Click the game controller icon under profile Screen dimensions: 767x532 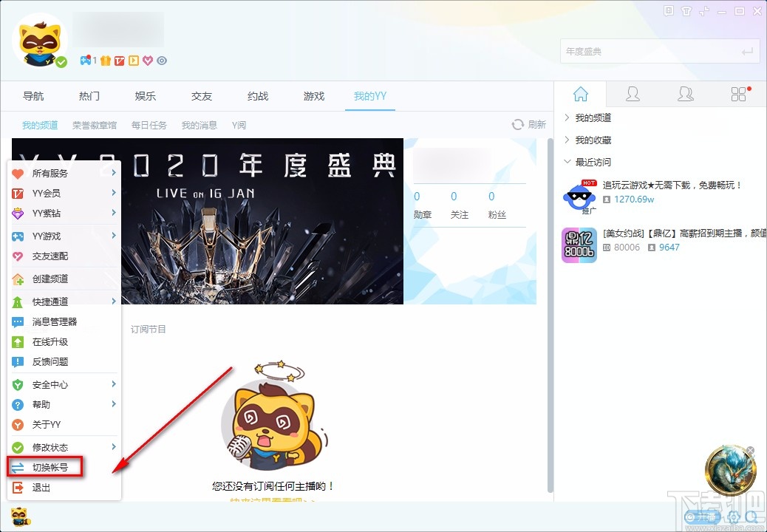86,61
